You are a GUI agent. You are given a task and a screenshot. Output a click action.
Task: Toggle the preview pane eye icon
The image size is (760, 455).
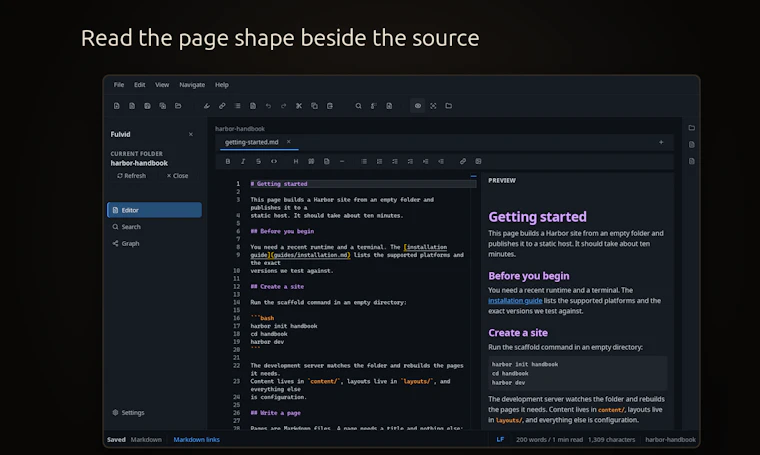(418, 106)
